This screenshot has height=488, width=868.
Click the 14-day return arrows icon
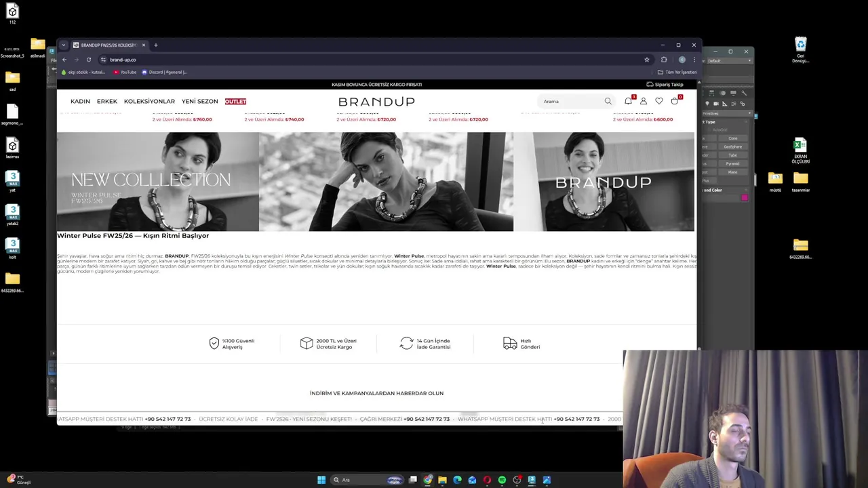click(406, 344)
